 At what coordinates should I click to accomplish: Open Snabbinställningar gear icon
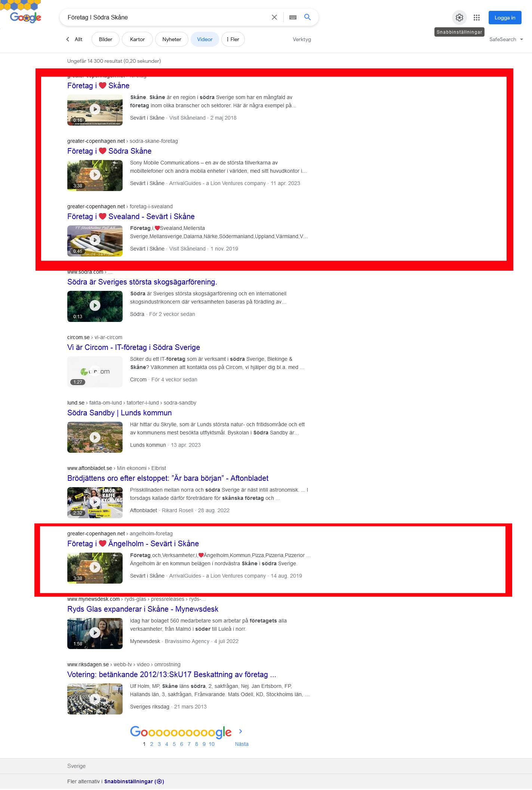459,18
